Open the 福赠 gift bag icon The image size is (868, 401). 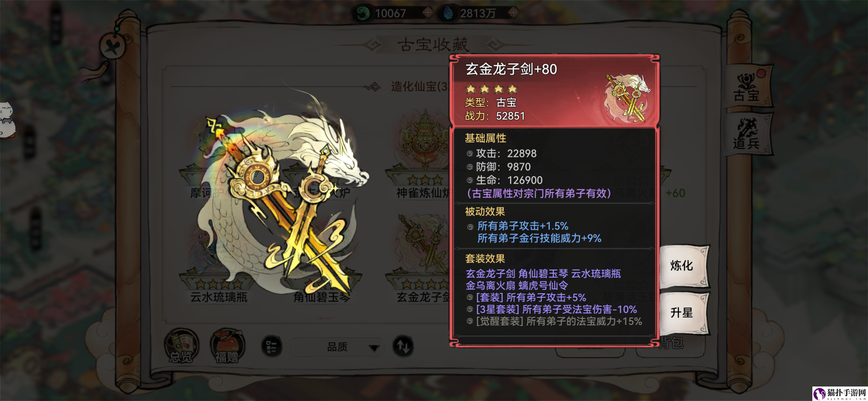coord(227,346)
